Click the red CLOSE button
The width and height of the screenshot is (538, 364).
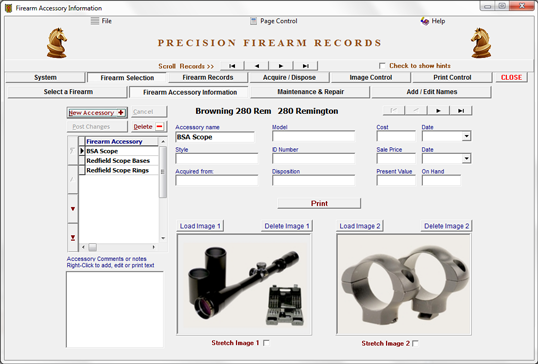511,78
